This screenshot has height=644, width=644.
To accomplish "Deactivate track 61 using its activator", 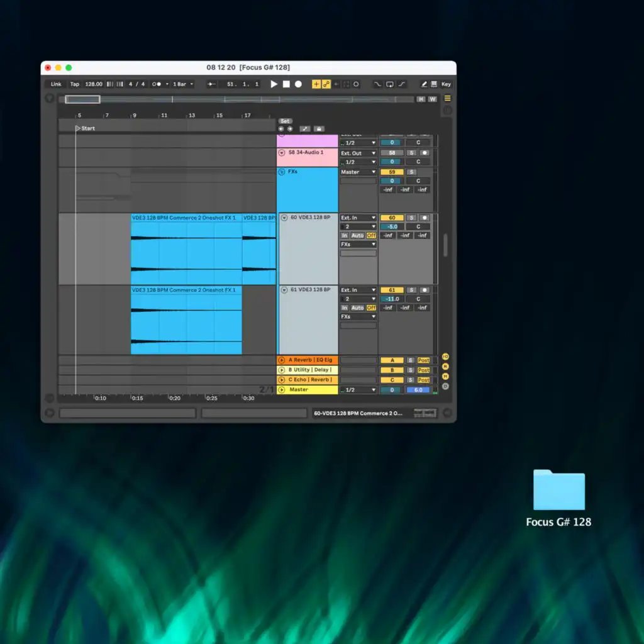I will click(392, 290).
